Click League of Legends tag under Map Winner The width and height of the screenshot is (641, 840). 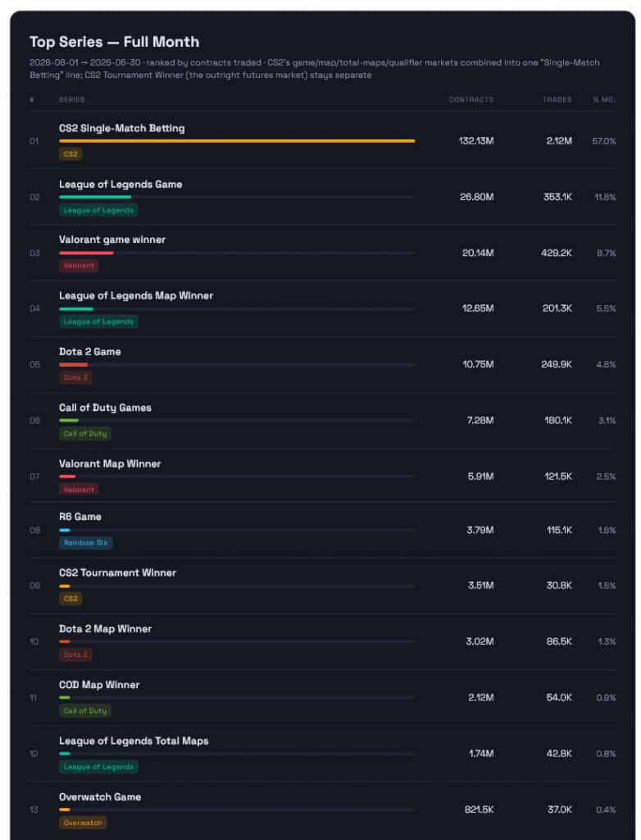pyautogui.click(x=98, y=322)
